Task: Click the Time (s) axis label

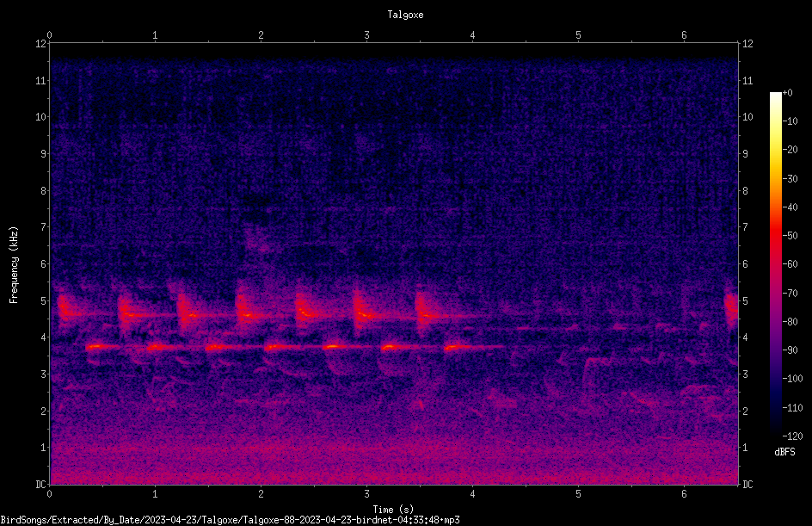Action: coord(393,510)
